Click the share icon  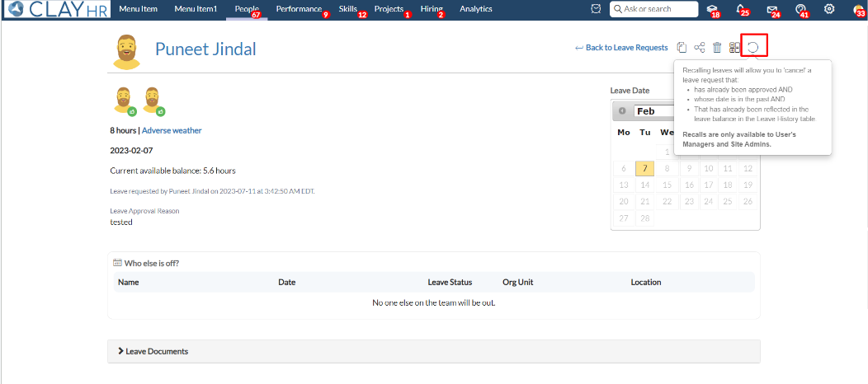(700, 48)
